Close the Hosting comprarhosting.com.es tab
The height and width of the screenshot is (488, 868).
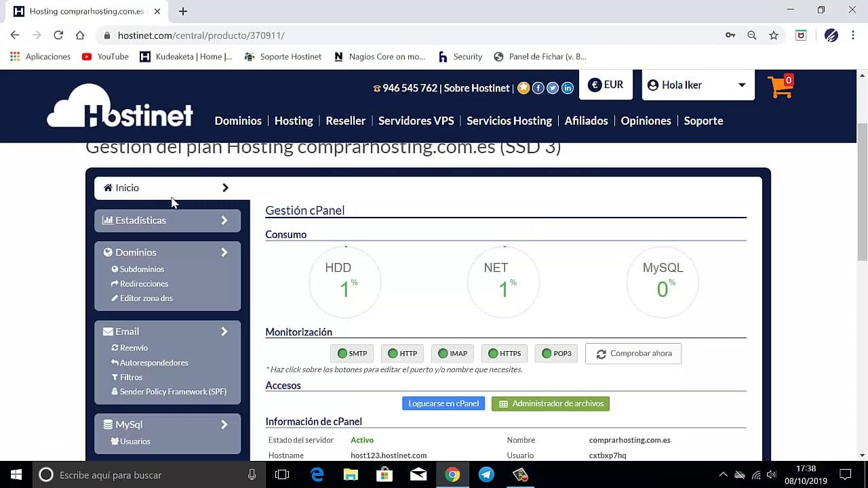coord(157,12)
